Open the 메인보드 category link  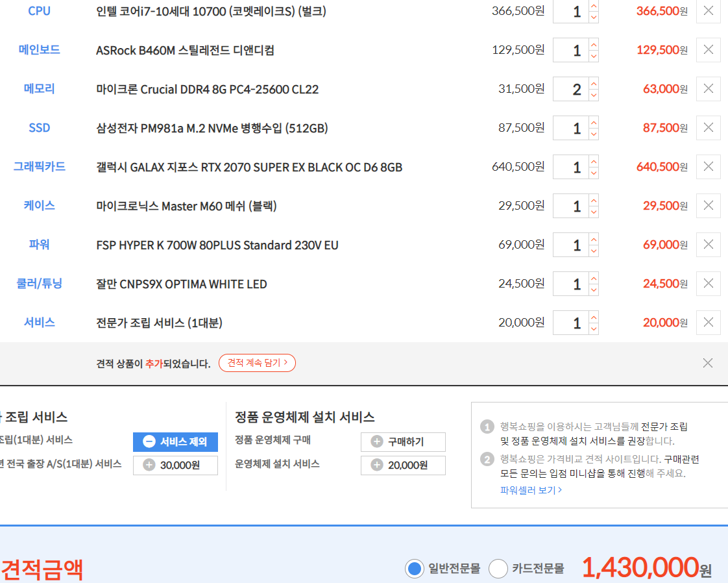39,50
